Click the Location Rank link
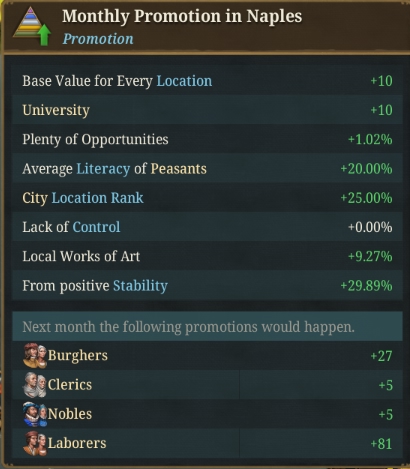The image size is (410, 469). pyautogui.click(x=97, y=198)
